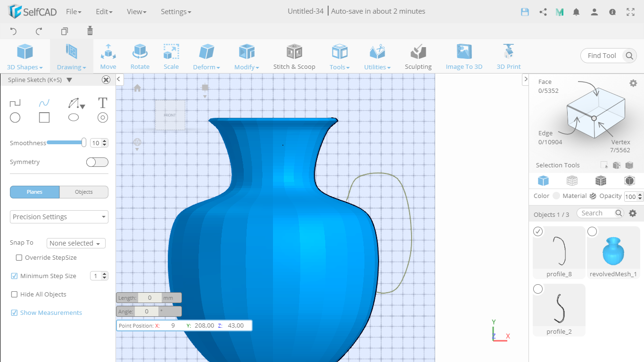Open the Modify dropdown
Screen dimensions: 644x362
(x=247, y=57)
